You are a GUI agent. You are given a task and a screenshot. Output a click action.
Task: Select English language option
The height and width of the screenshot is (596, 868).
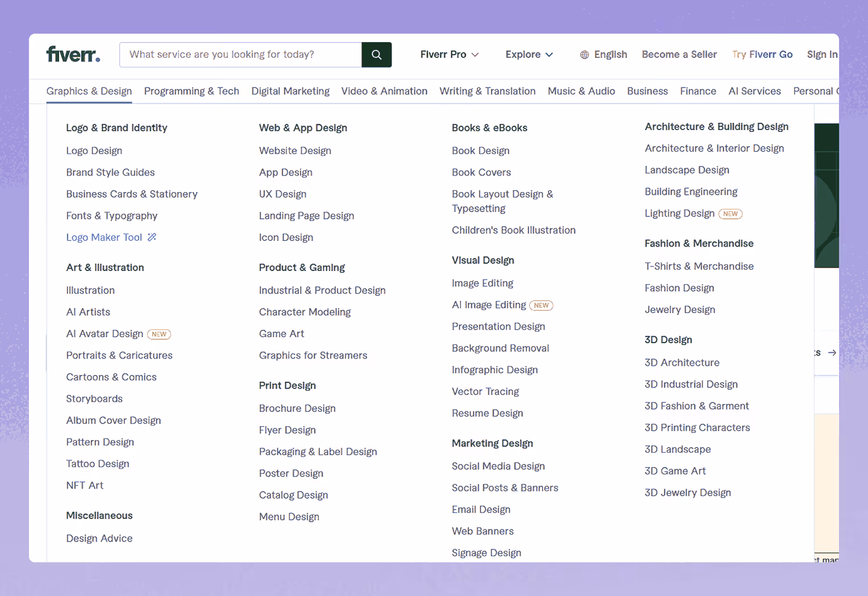(x=610, y=55)
